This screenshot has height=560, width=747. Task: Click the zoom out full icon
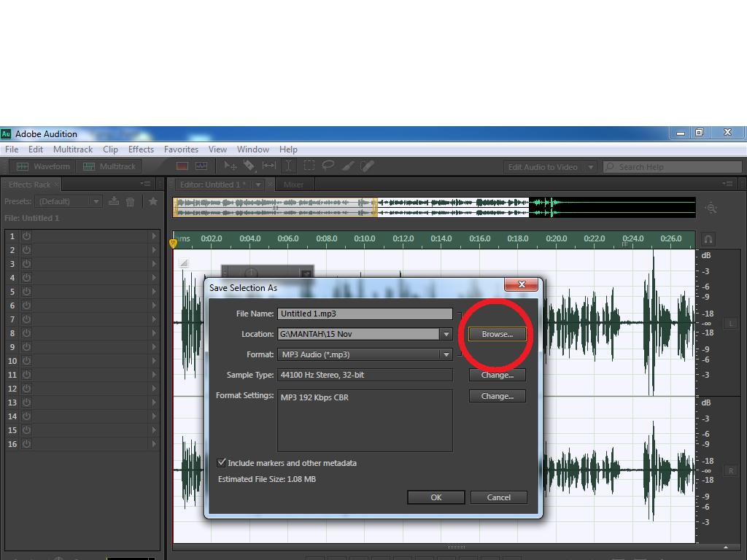(x=711, y=208)
